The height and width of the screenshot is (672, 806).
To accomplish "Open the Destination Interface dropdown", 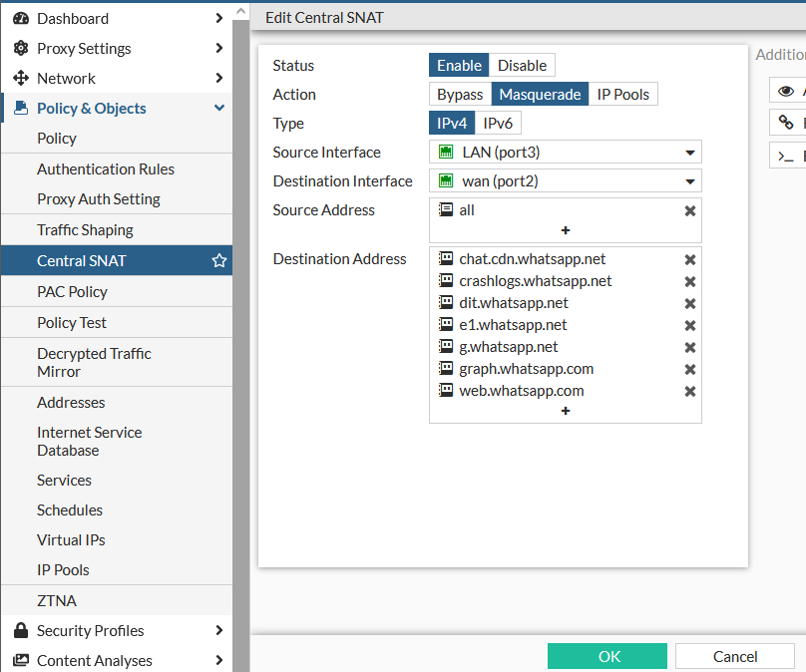I will [566, 181].
